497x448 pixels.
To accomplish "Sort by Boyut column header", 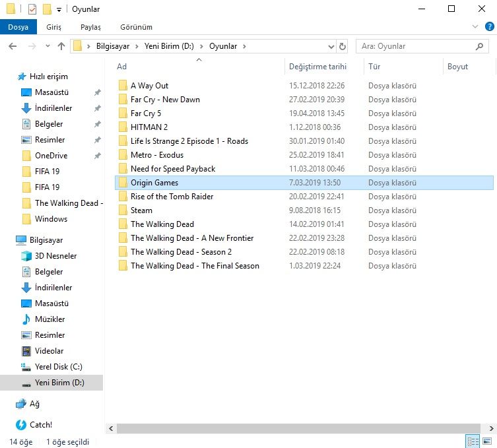I will click(x=457, y=67).
